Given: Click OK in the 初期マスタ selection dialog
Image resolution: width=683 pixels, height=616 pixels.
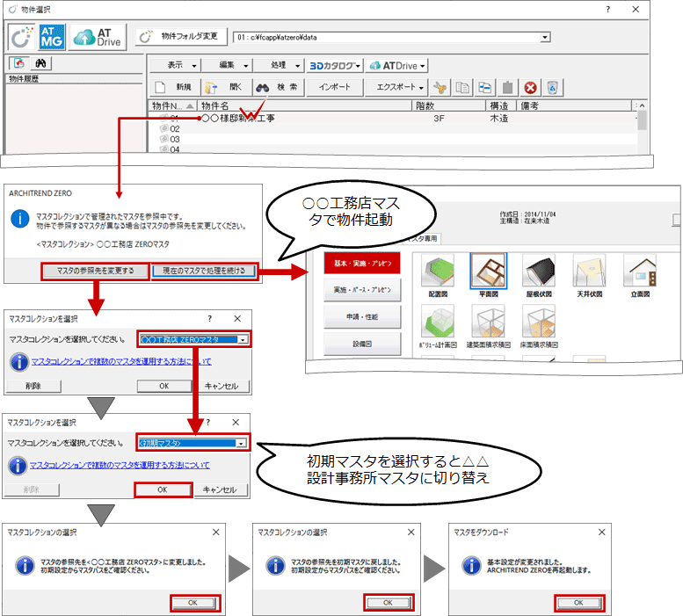Looking at the screenshot, I should click(163, 489).
